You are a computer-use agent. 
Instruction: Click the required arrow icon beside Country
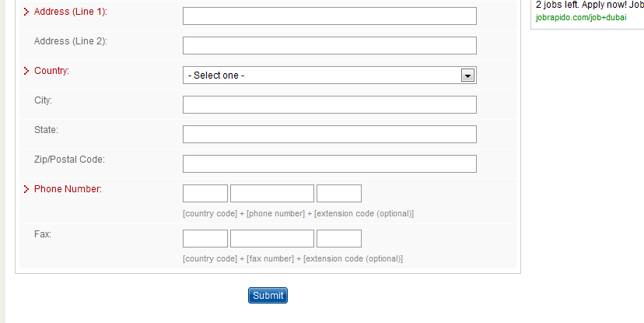27,71
